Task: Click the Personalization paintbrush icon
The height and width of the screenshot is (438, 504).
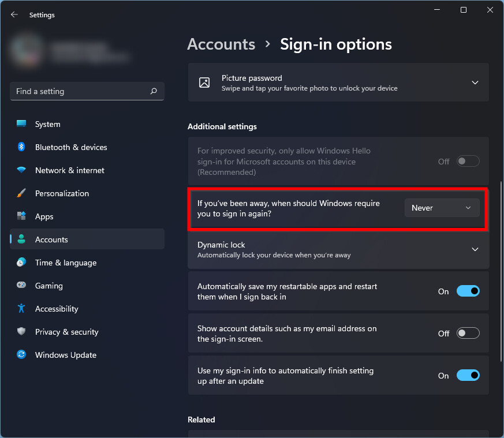Action: [21, 193]
